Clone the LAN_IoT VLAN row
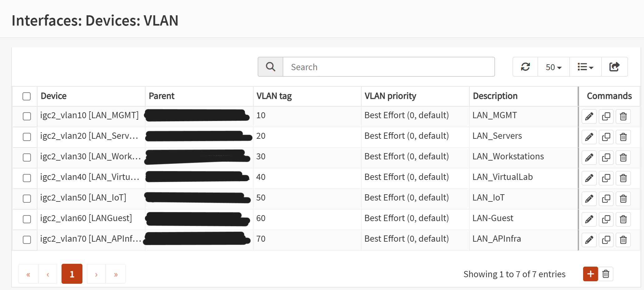Viewport: 644px width, 290px height. (x=606, y=199)
